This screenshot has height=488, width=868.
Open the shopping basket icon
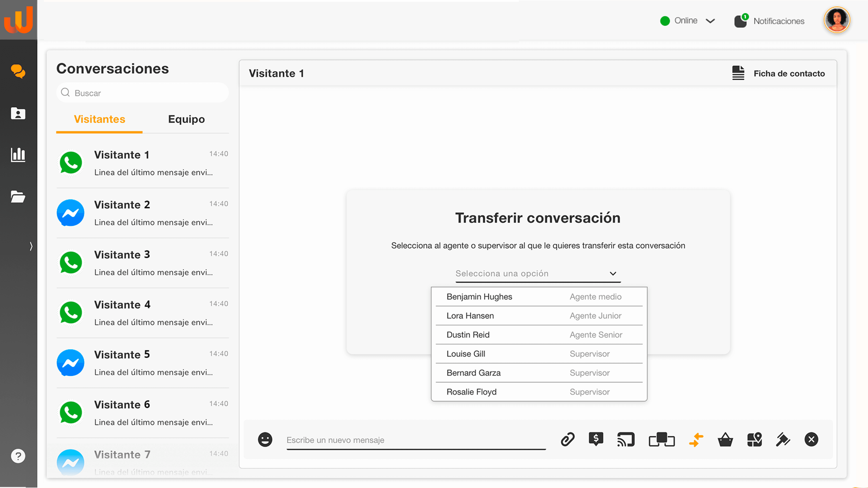coord(725,439)
